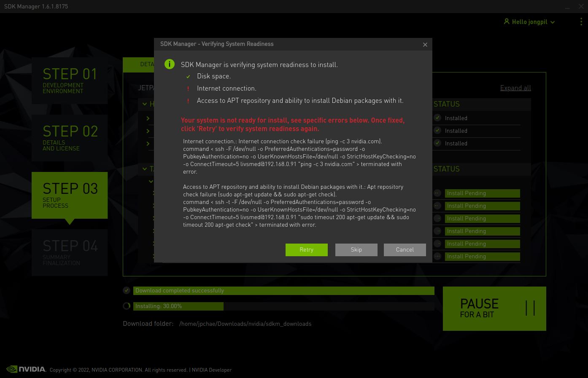The height and width of the screenshot is (378, 588).
Task: Click the Retry button
Action: coord(306,249)
